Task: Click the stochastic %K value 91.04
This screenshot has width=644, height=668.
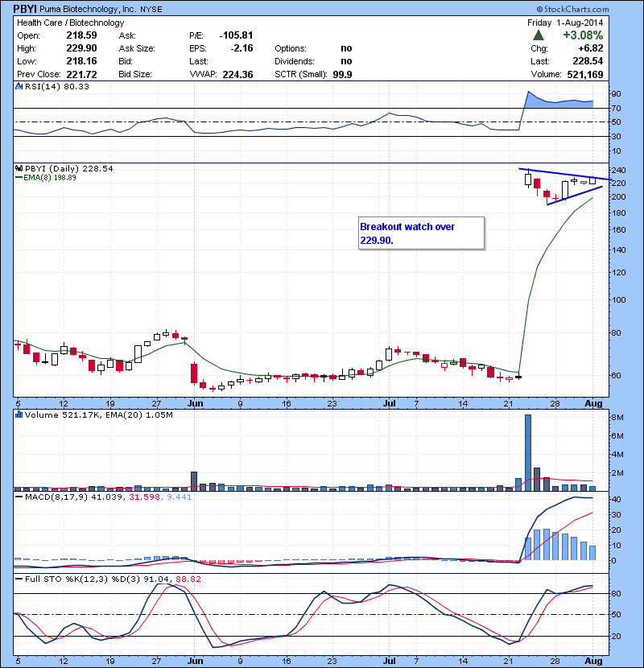Action: [155, 579]
